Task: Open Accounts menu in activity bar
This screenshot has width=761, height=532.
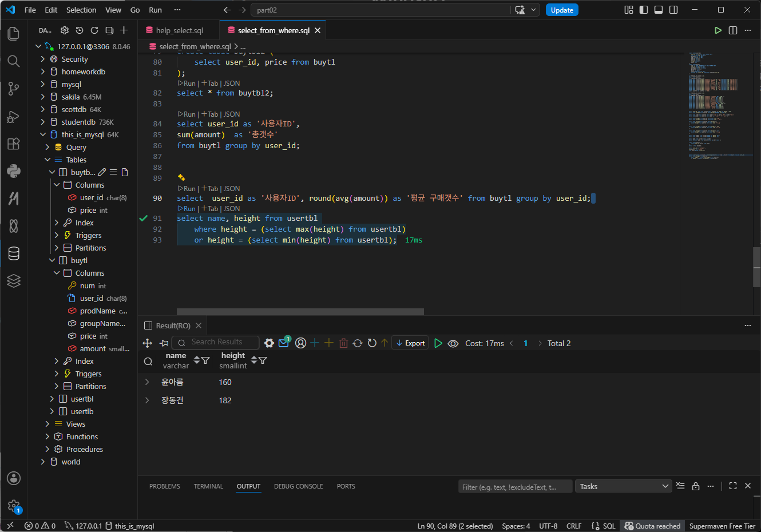Action: click(14, 478)
